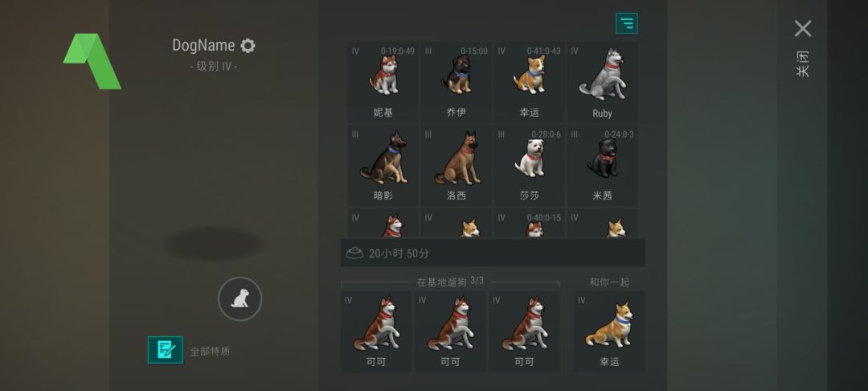This screenshot has height=391, width=868.
Task: Click the third 可可 base walking slot
Action: click(524, 331)
